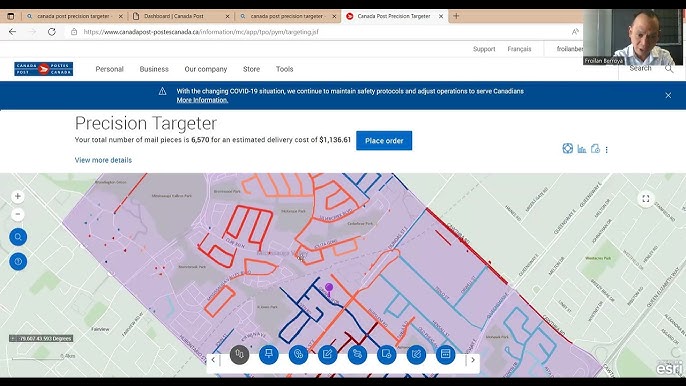Screen dimensions: 686x386
Task: Show previous toolbar tools with left chevron
Action: coord(213,360)
